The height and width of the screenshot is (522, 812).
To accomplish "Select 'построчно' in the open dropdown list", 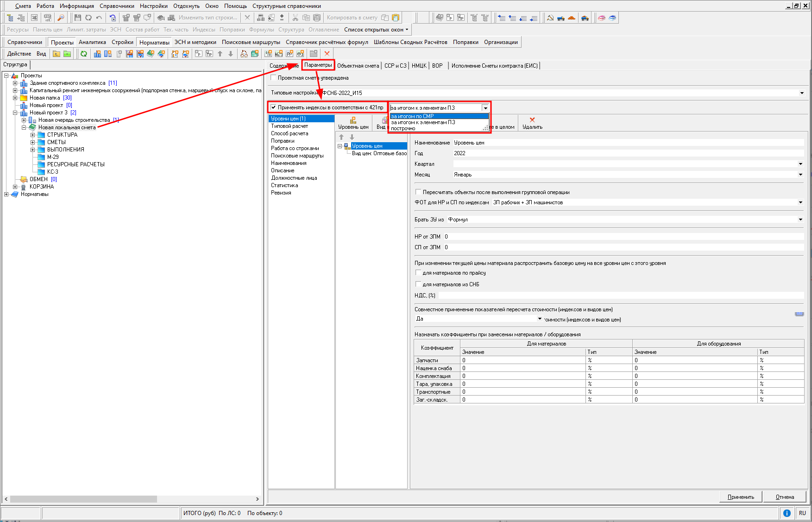I will tap(403, 129).
